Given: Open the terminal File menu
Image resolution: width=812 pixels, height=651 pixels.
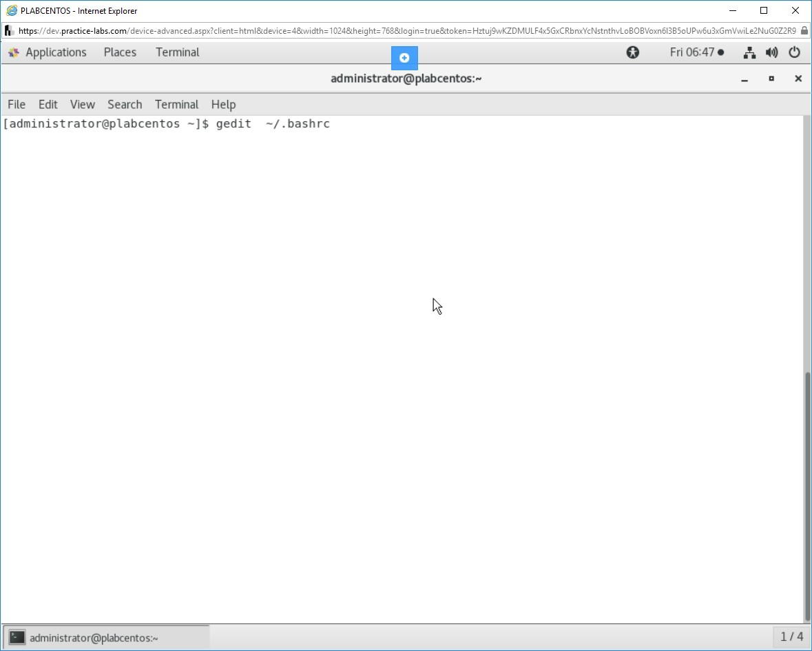Looking at the screenshot, I should click(17, 105).
